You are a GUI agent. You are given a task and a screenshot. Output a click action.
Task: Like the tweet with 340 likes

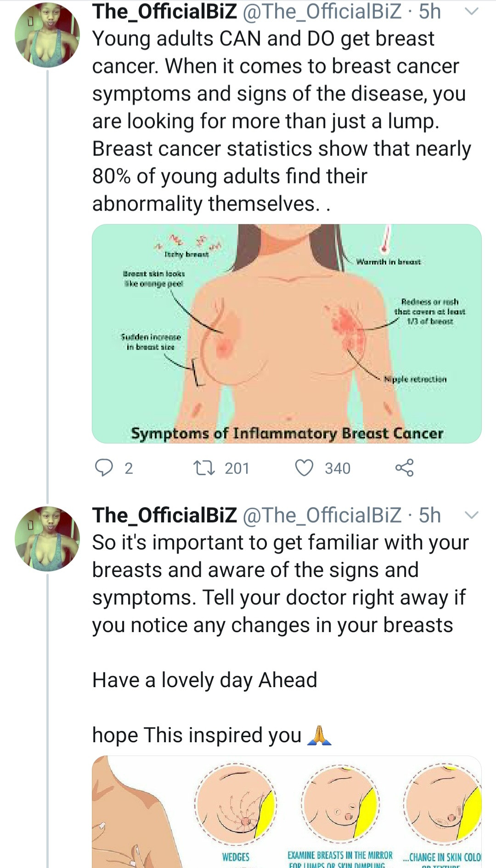[x=304, y=468]
